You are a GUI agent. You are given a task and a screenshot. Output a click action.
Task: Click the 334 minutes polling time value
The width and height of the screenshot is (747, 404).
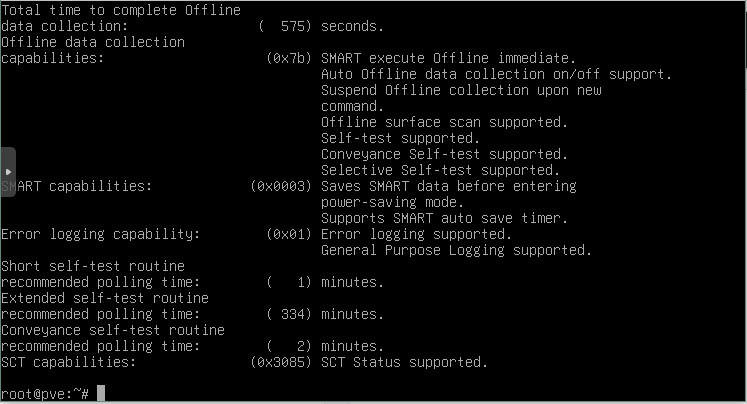tap(289, 314)
